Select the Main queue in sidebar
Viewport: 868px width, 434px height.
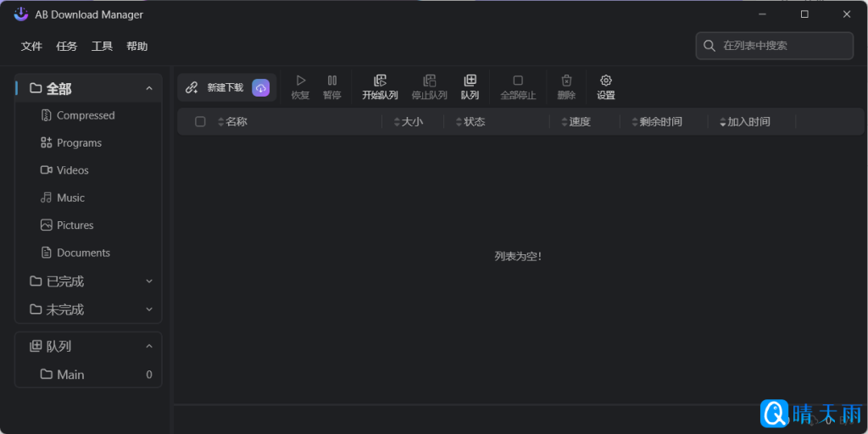pos(70,375)
